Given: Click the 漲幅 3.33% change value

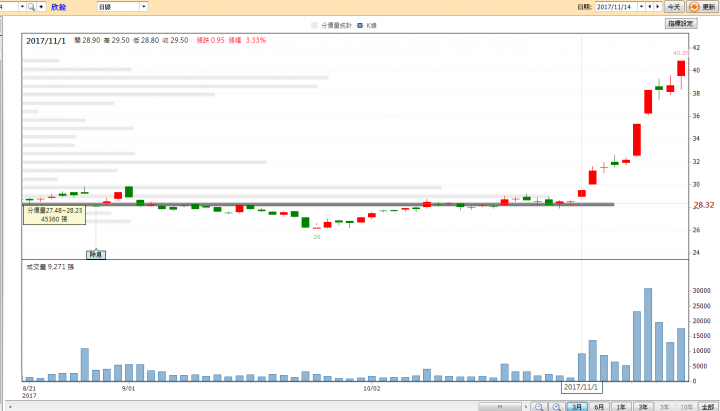Looking at the screenshot, I should 247,40.
